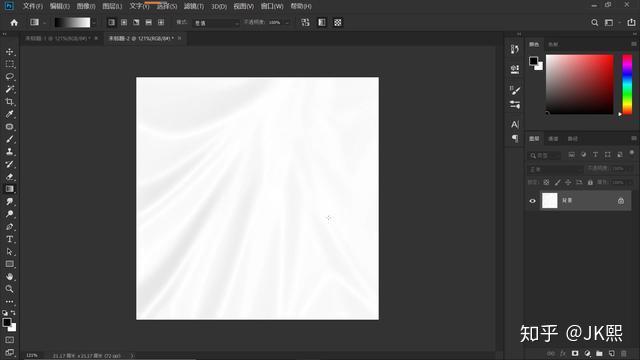640x360 pixels.
Task: Toggle Quick Mask mode
Action: tap(9, 340)
